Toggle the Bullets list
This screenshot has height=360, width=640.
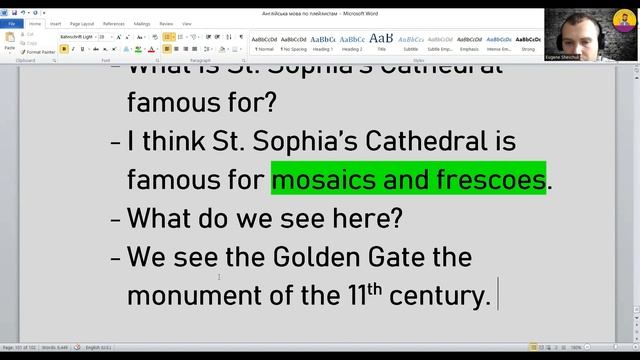167,37
